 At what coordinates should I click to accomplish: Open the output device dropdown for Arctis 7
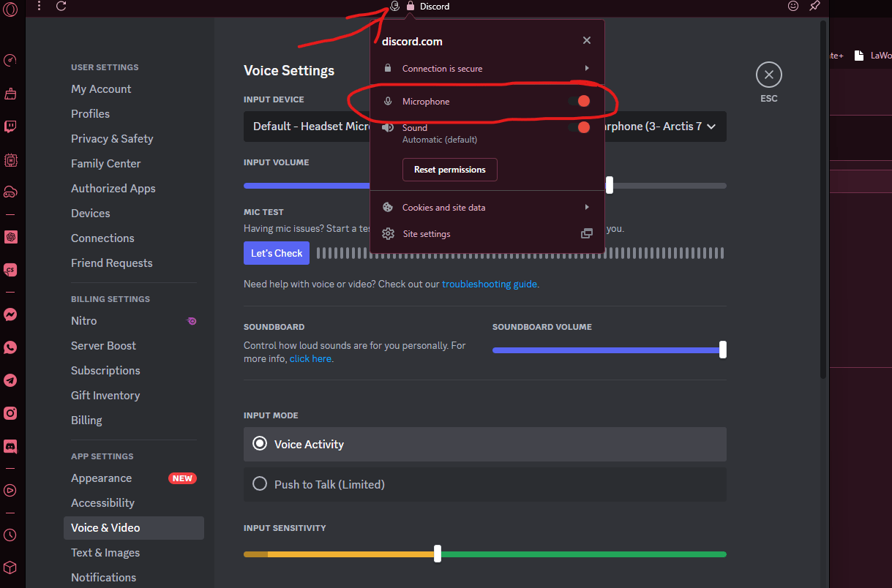(711, 126)
